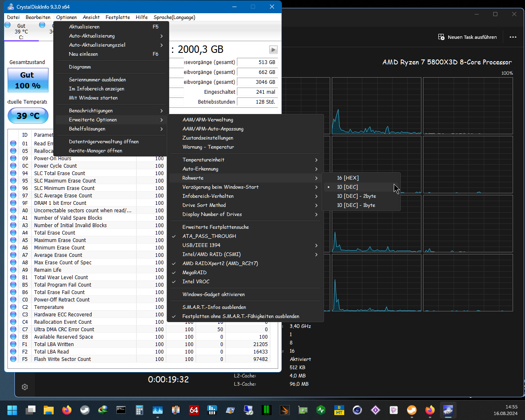Select 10 [DEC] - 1byte format
525x420 pixels.
tap(362, 205)
